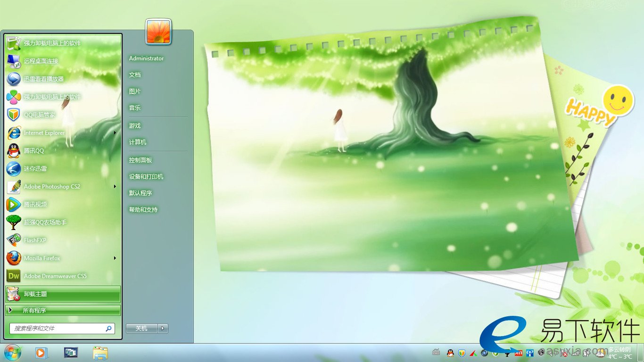Click the QQ penguin icon in system tray
Image resolution: width=644 pixels, height=362 pixels.
pyautogui.click(x=450, y=353)
